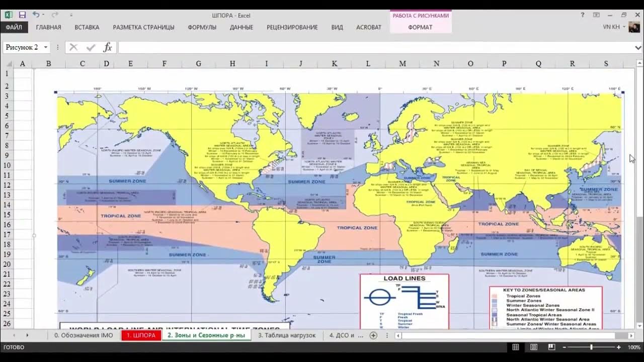
Task: Click the KEY TO ZONES/SEASONAL AREAS legend
Action: tap(546, 308)
